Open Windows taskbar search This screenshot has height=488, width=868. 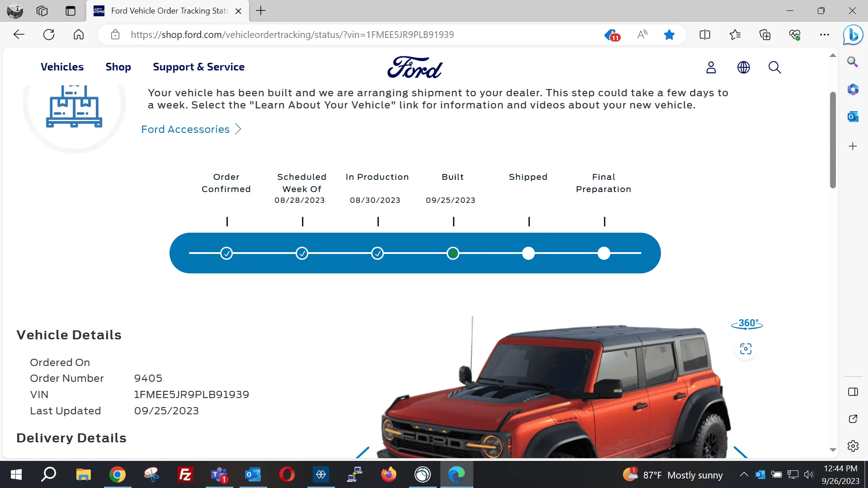click(x=49, y=474)
